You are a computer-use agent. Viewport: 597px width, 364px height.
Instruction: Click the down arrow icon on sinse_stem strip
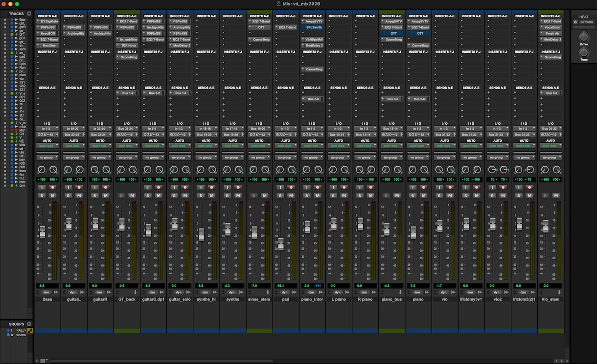[x=267, y=292]
